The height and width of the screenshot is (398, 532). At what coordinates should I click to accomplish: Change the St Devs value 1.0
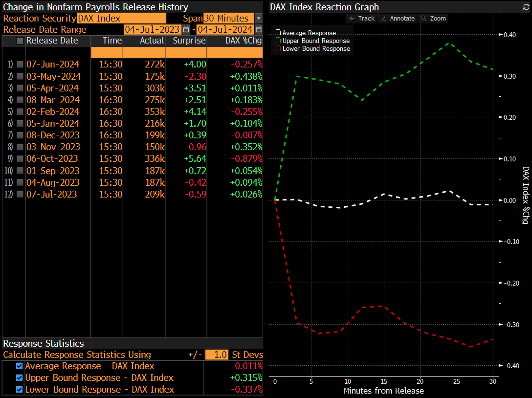click(x=217, y=354)
